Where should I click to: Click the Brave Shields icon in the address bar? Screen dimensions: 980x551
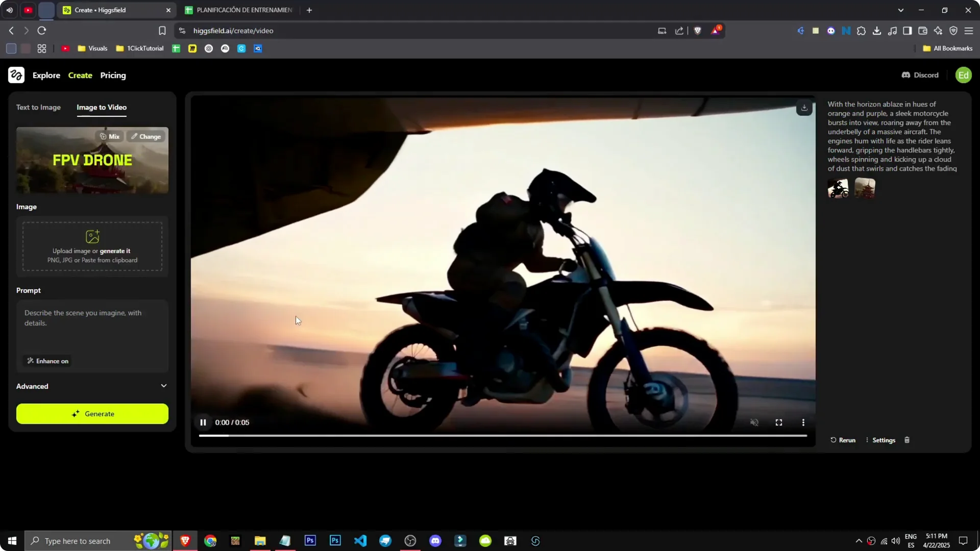click(x=698, y=31)
